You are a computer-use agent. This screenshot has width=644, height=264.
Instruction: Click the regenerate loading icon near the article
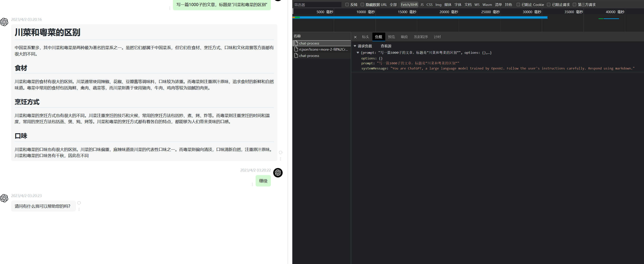point(280,152)
